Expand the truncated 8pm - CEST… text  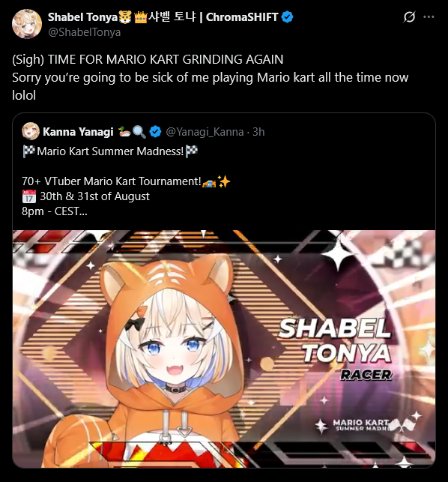tap(55, 211)
